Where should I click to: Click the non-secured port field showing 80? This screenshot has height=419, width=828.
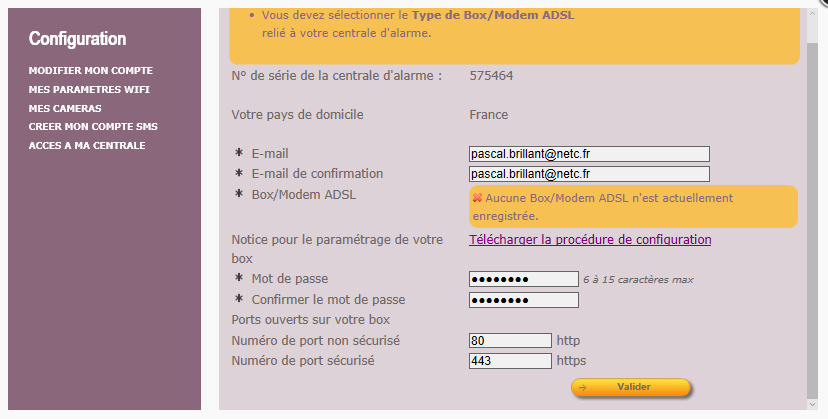click(510, 341)
